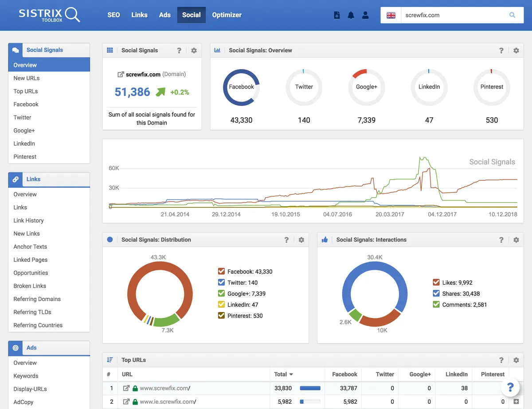This screenshot has width=532, height=409.
Task: Open the UK flag country selector
Action: point(391,15)
